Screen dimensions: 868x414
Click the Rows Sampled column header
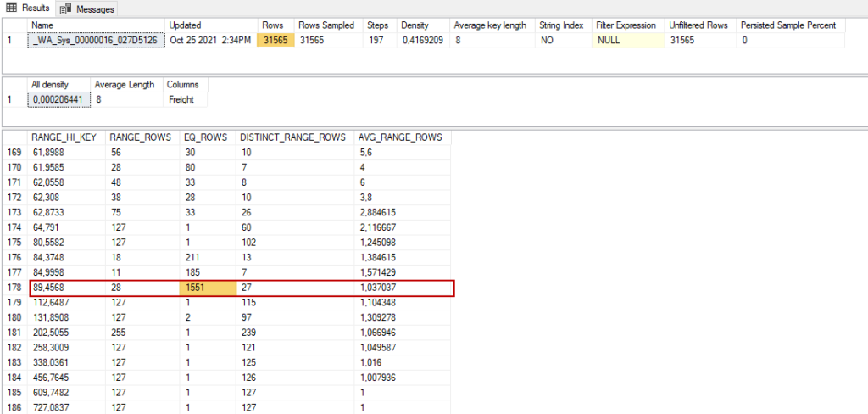point(328,25)
